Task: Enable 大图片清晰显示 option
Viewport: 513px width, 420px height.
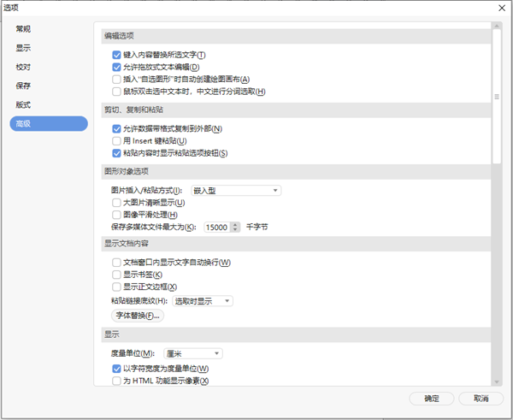Action: click(116, 203)
